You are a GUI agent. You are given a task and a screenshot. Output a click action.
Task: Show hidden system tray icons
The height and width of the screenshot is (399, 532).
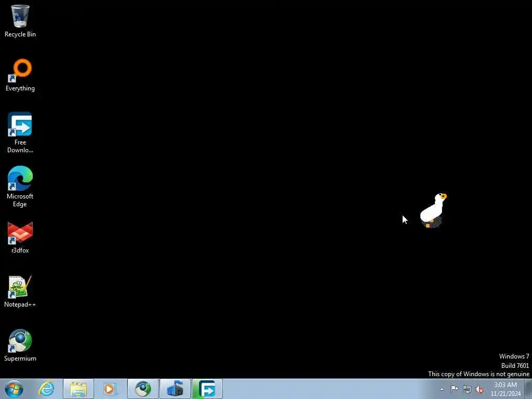coord(442,389)
